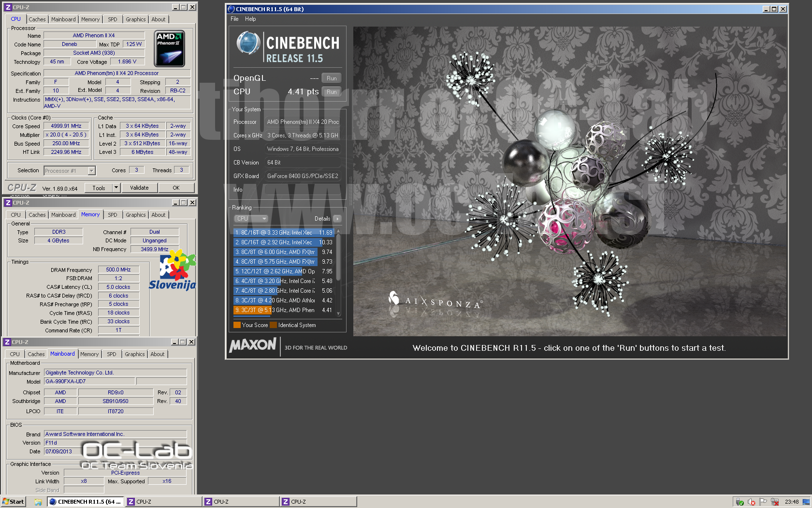Open About tab in top CPU-Z window

coord(158,19)
